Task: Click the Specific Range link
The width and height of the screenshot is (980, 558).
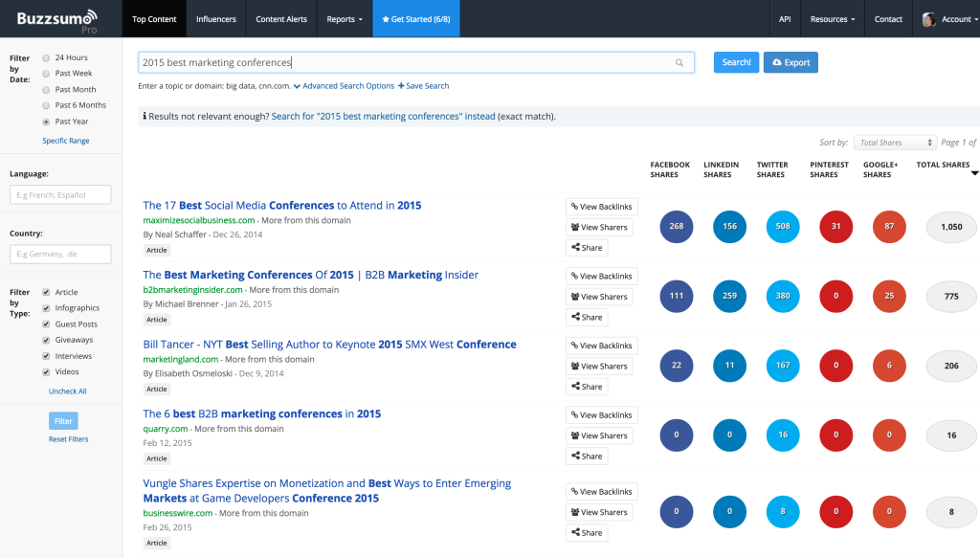Action: point(66,141)
